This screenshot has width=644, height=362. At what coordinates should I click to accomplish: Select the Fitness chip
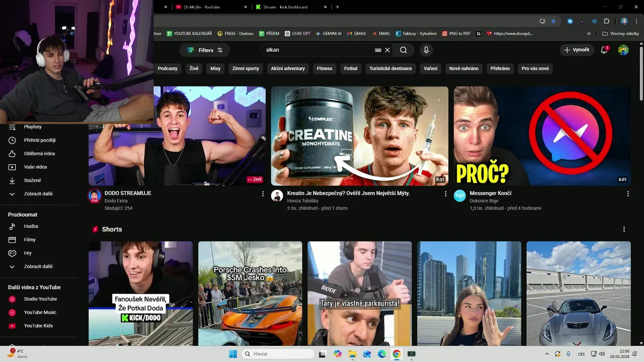pyautogui.click(x=325, y=68)
